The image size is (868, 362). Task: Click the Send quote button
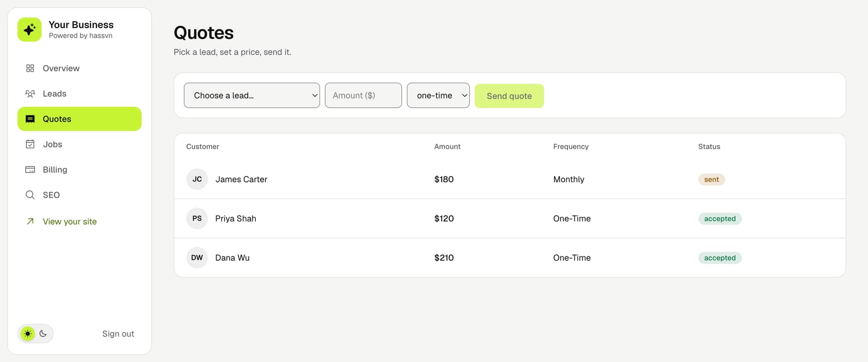pos(509,96)
